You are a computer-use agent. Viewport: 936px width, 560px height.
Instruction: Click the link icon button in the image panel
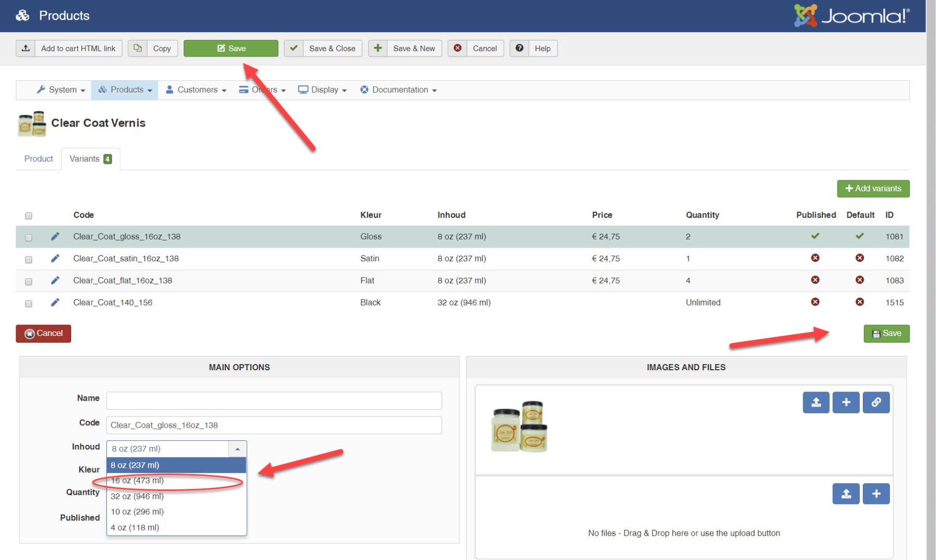point(876,402)
